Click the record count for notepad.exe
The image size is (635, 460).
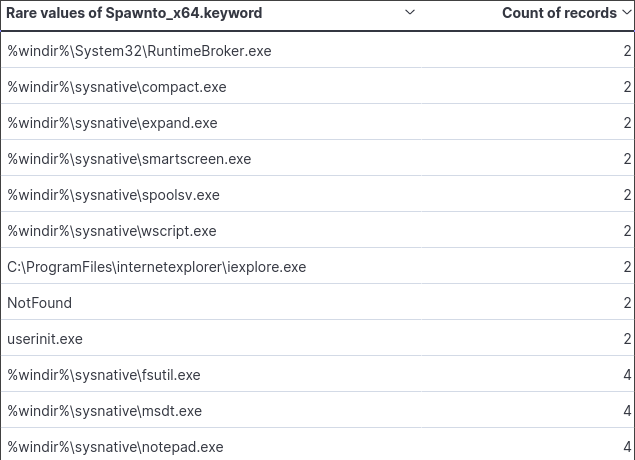click(627, 447)
